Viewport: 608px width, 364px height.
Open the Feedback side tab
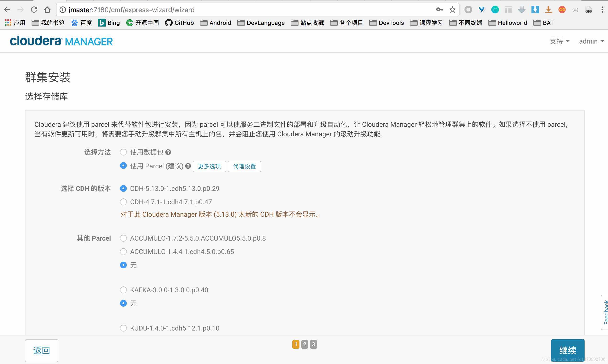605,312
